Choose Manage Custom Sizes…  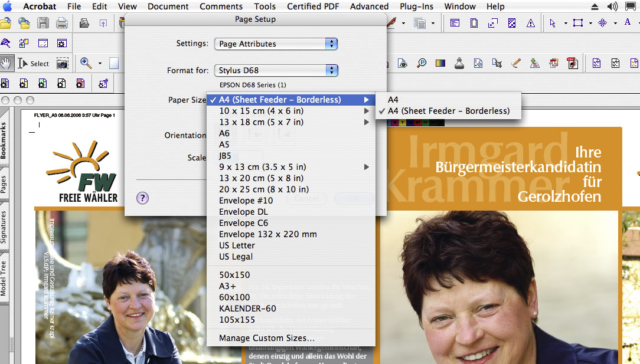266,338
